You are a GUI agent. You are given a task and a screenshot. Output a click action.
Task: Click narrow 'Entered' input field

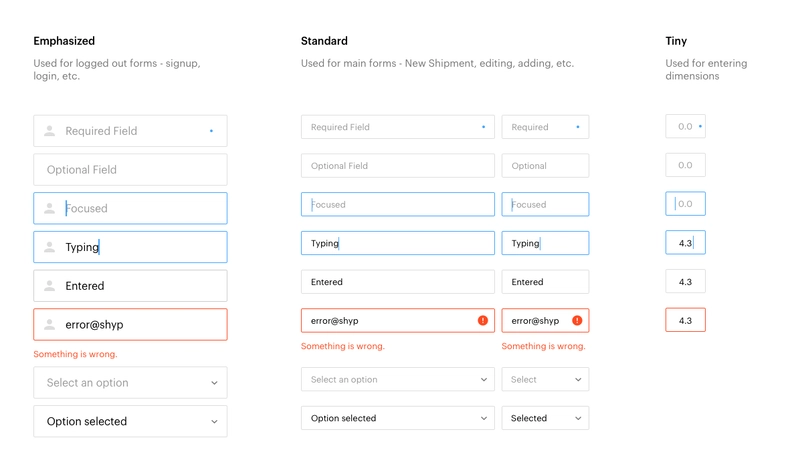(545, 282)
